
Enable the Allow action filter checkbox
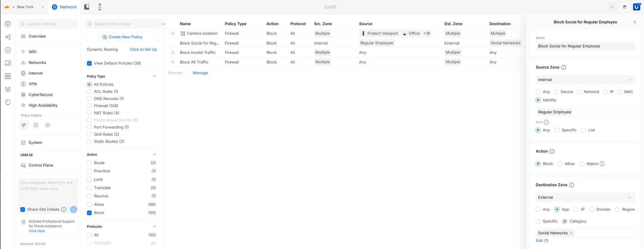pos(90,205)
